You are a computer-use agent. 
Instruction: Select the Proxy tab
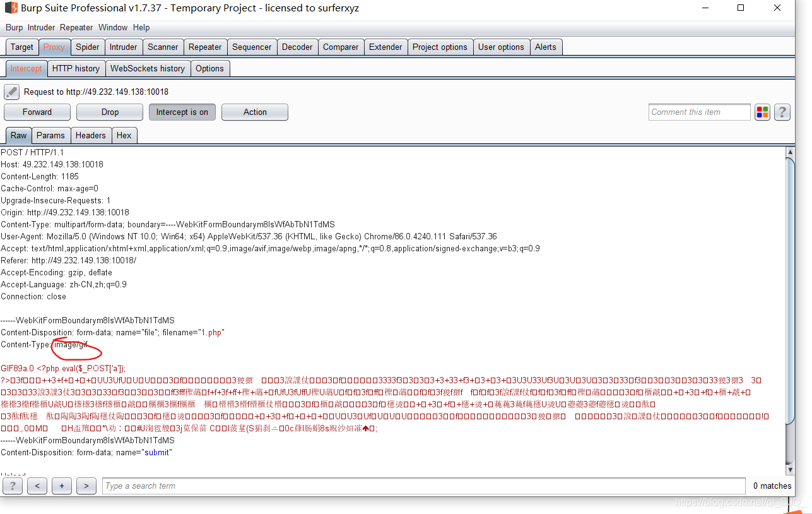pyautogui.click(x=54, y=47)
